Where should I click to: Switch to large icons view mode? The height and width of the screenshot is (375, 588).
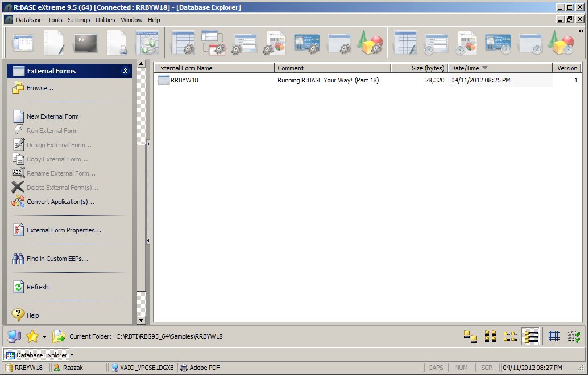pos(470,336)
